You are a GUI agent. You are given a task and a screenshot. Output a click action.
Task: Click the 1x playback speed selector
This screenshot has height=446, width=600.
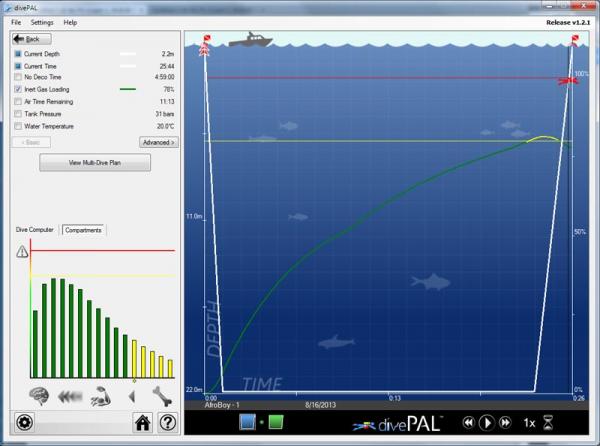528,423
